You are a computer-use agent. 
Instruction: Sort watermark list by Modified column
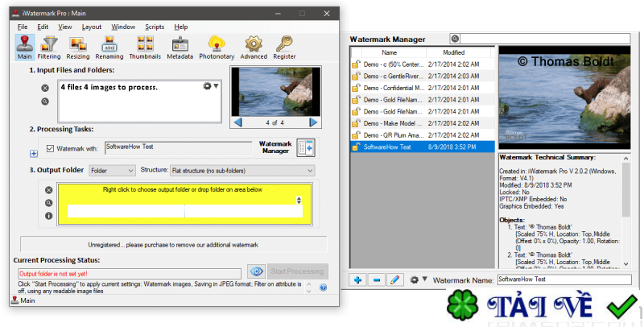coord(454,52)
